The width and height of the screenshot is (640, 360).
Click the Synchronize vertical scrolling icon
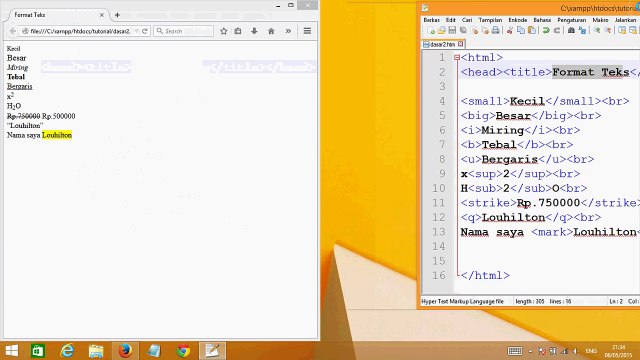coord(622,31)
